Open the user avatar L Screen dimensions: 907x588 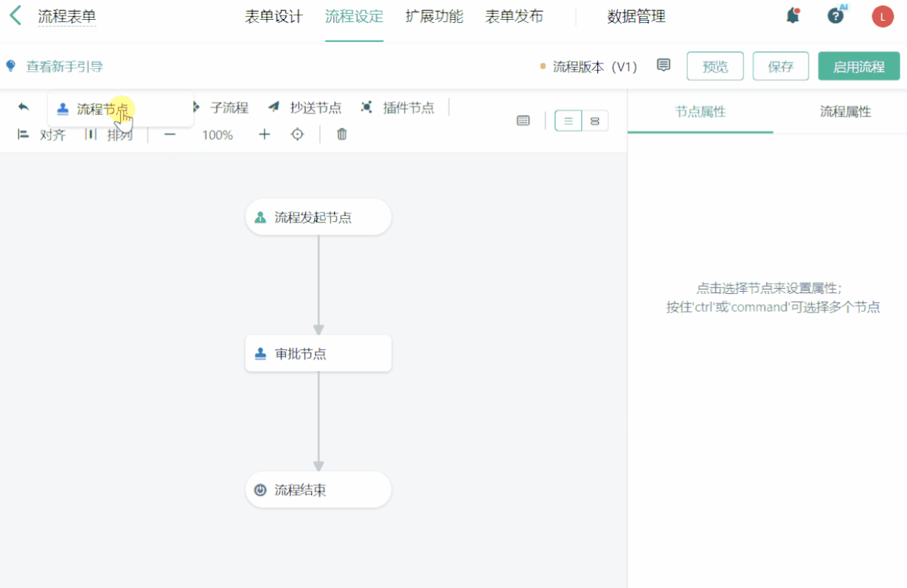[883, 16]
